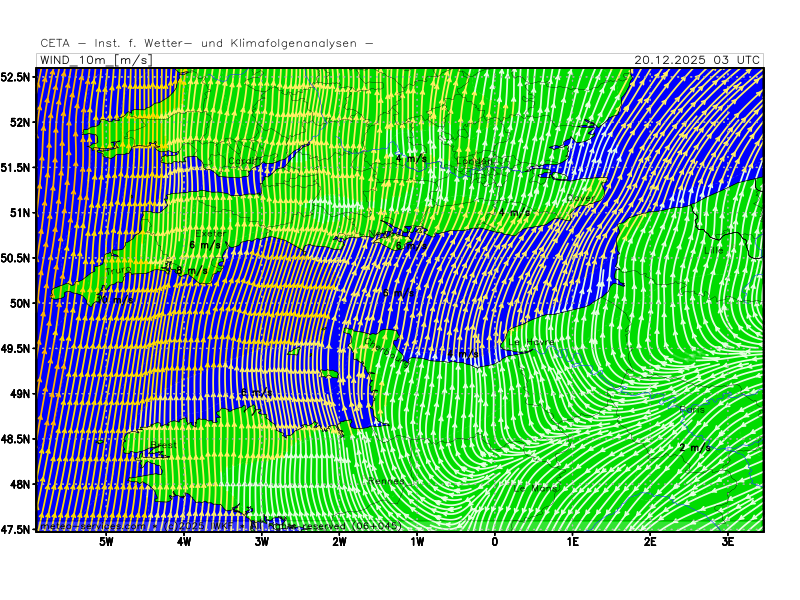This screenshot has height=600, width=800.
Task: Click the CETA institute header text
Action: pos(207,43)
